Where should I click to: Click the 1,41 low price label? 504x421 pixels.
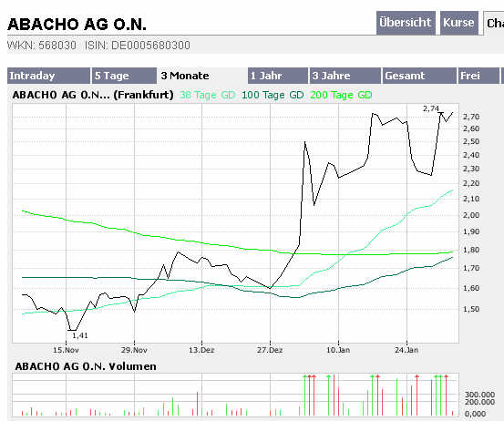(80, 335)
